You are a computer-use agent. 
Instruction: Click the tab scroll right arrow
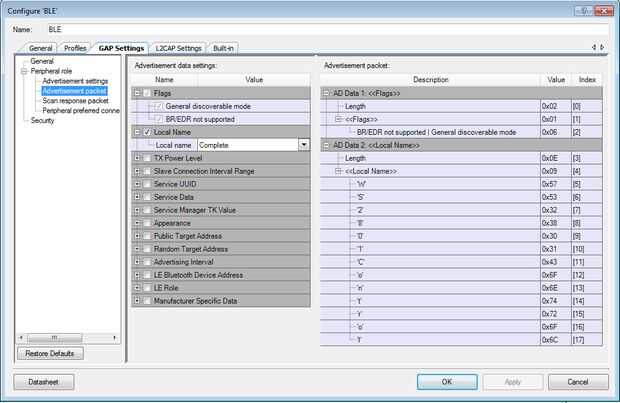point(602,47)
